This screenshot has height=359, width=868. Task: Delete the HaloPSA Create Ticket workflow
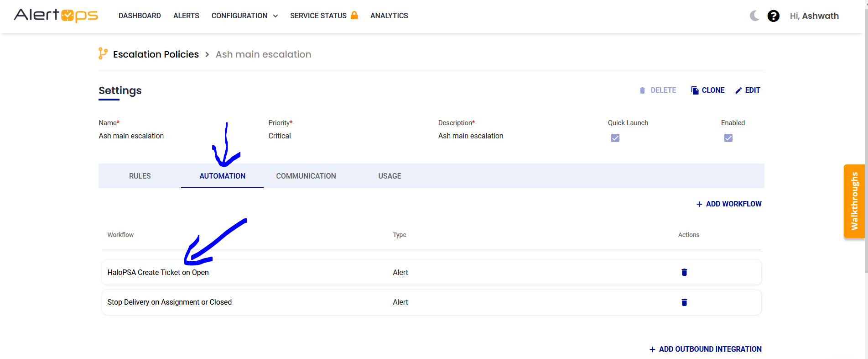tap(684, 272)
